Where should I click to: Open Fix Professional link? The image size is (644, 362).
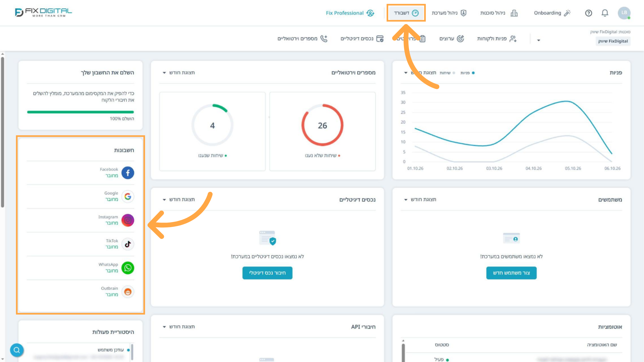pos(350,13)
